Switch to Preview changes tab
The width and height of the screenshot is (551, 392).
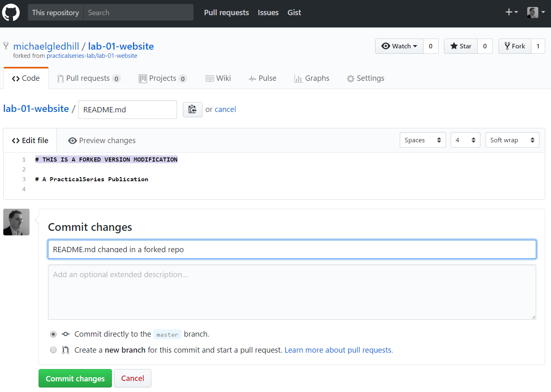click(102, 141)
